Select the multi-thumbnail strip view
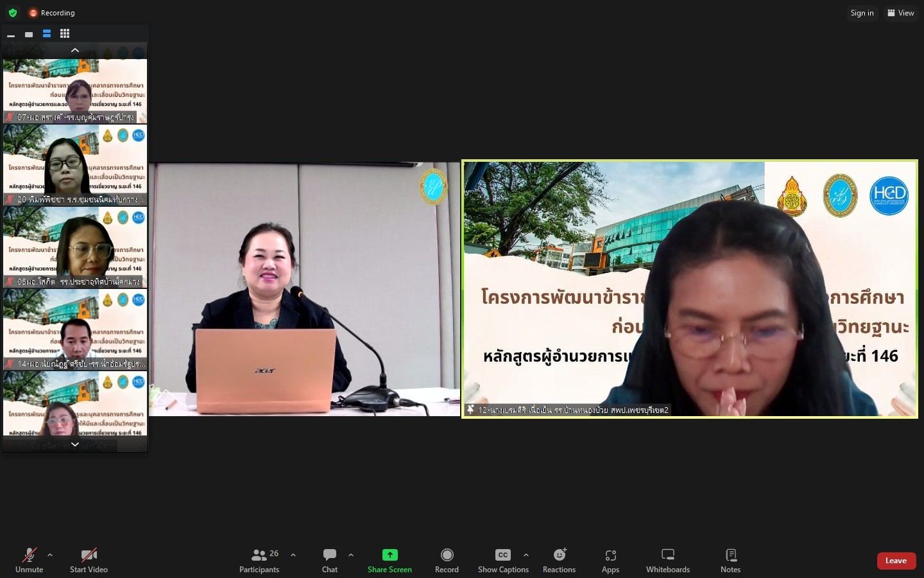 [x=47, y=34]
